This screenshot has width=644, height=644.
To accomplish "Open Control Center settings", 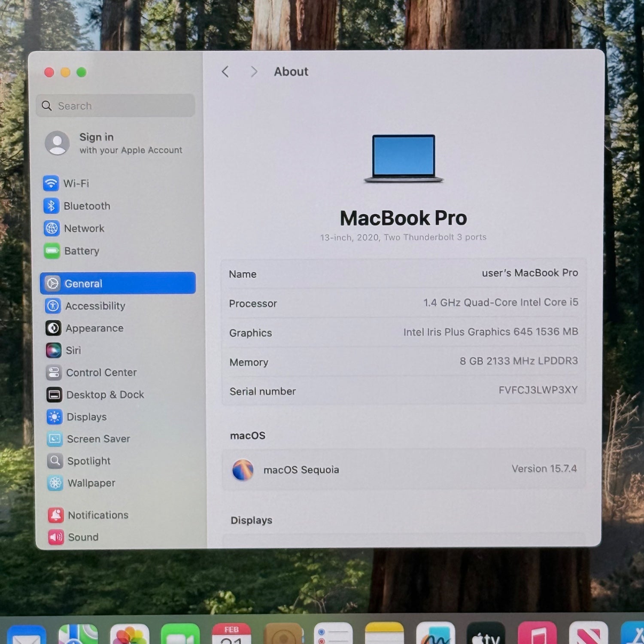I will [x=101, y=373].
